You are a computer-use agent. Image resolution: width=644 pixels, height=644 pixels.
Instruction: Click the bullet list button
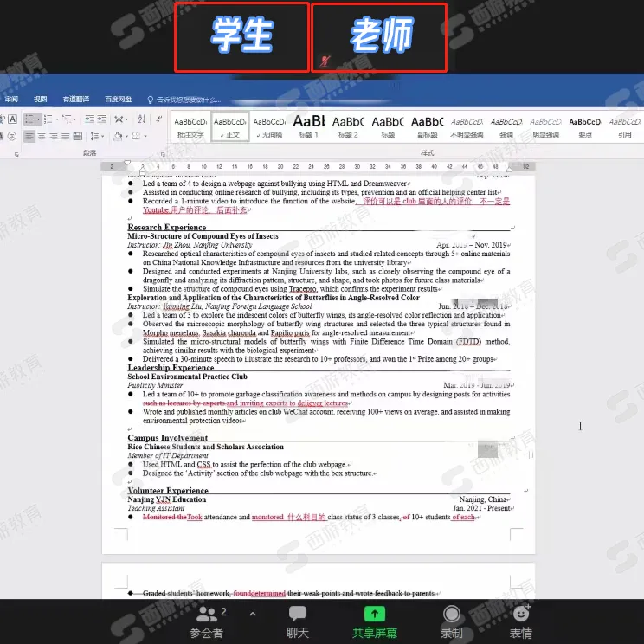[29, 119]
